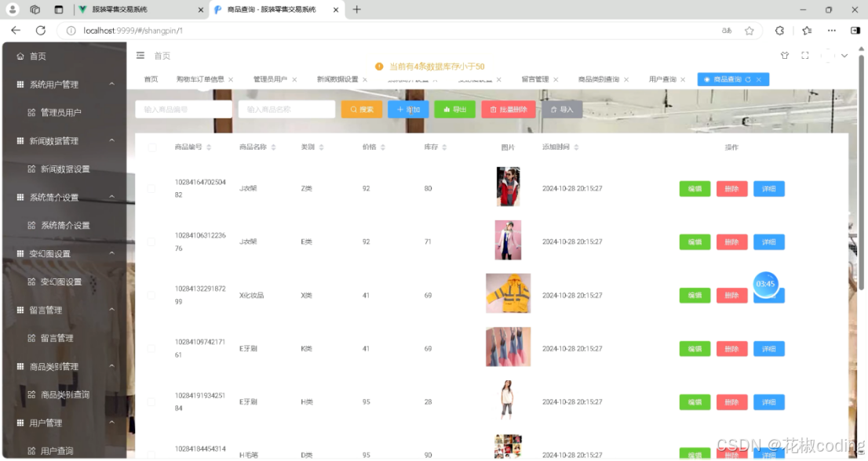This screenshot has height=461, width=868.
Task: Close the 管理员用户 page tab
Action: tap(294, 80)
